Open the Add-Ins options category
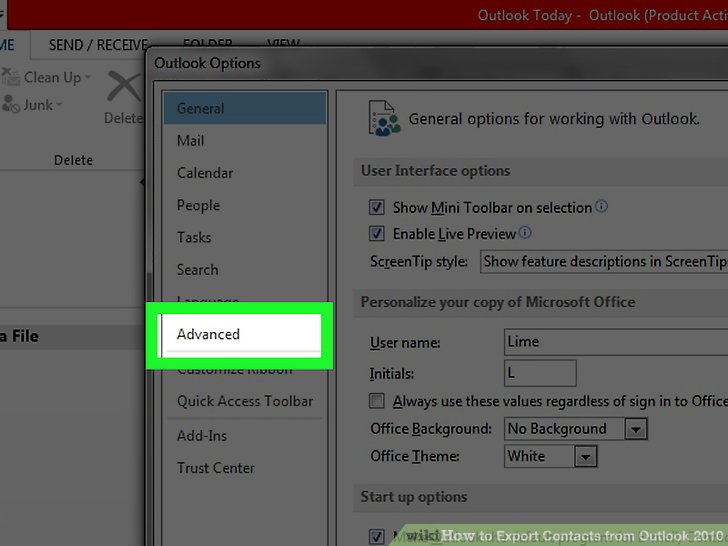This screenshot has height=546, width=728. pos(245,436)
